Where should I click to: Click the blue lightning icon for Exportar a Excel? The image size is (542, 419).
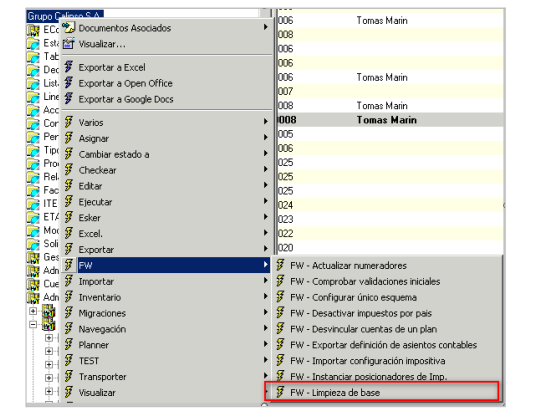point(69,67)
